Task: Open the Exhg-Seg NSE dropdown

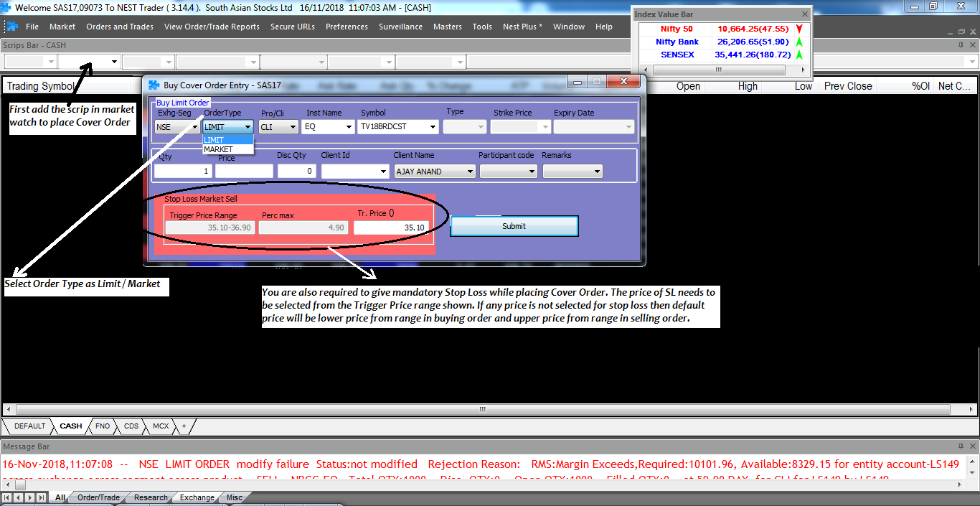Action: point(194,127)
